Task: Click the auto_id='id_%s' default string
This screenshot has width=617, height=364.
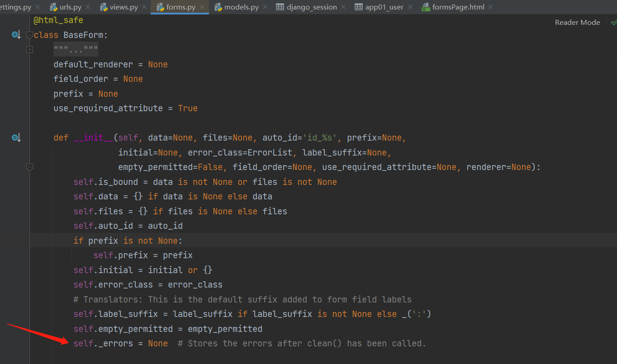Action: pos(299,137)
